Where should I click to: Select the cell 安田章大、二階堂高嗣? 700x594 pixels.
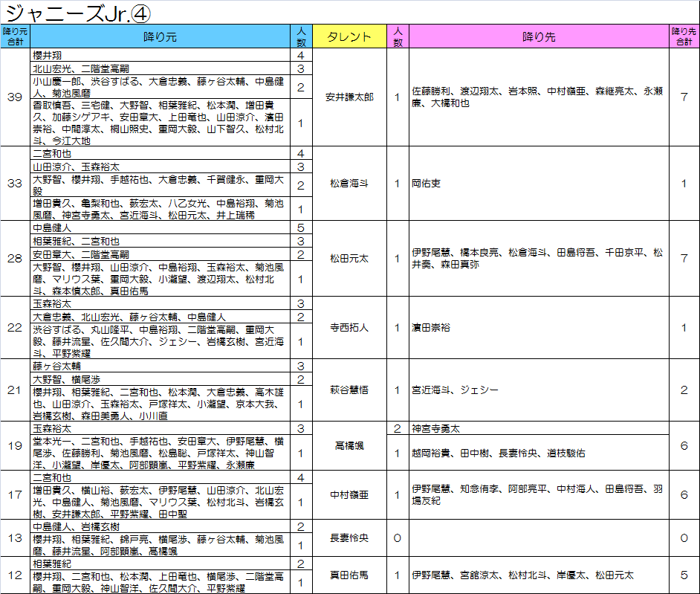161,254
